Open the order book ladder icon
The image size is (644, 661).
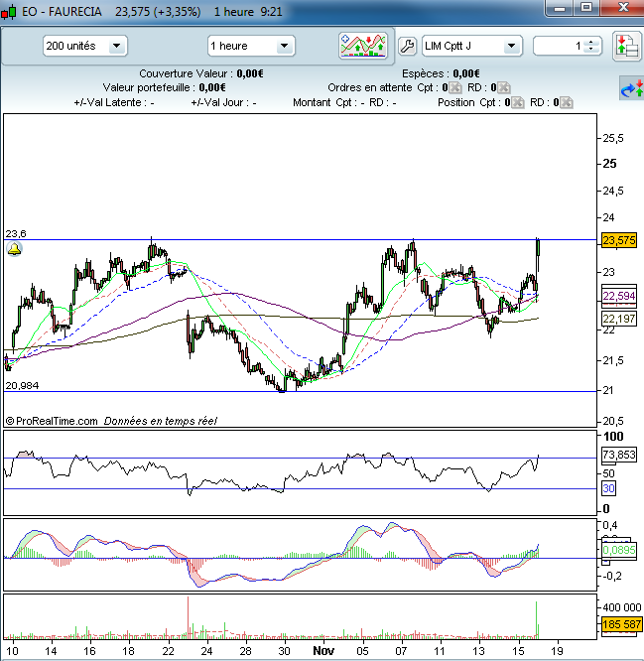(625, 46)
